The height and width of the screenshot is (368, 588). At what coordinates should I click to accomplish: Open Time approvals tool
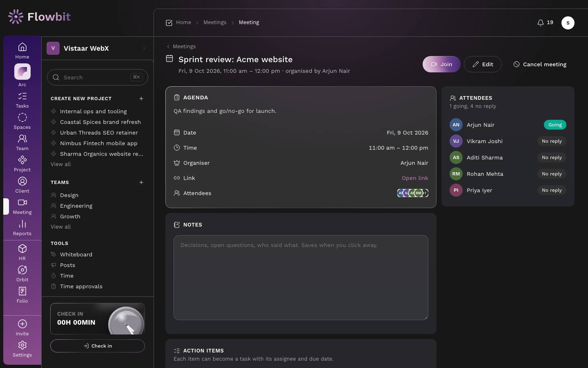pos(81,286)
